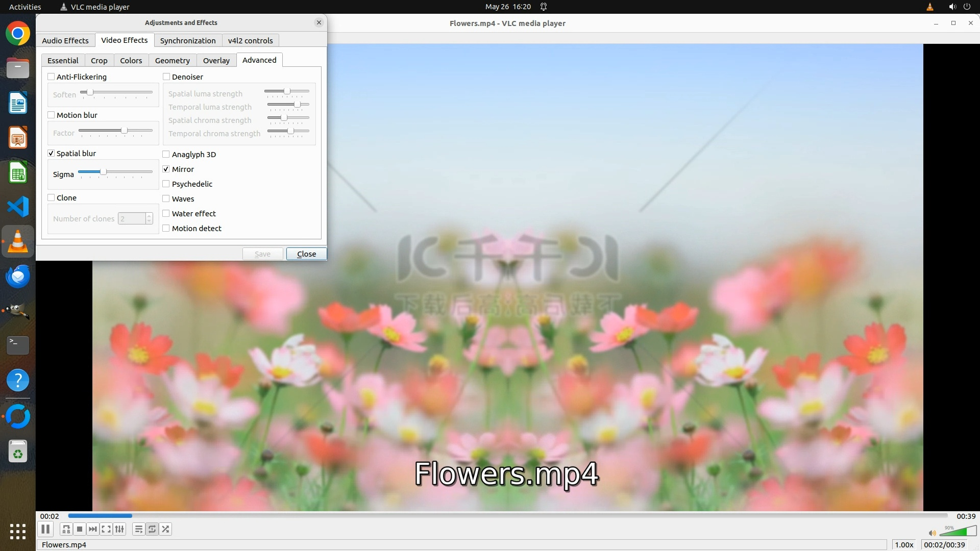980x551 pixels.
Task: Enable random shuffle playback
Action: pyautogui.click(x=165, y=529)
